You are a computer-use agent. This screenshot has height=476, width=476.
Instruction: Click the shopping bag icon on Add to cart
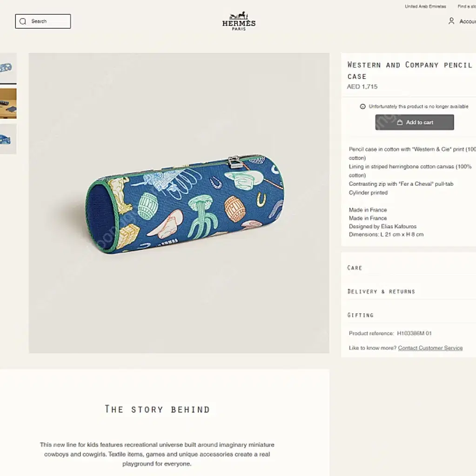click(400, 122)
